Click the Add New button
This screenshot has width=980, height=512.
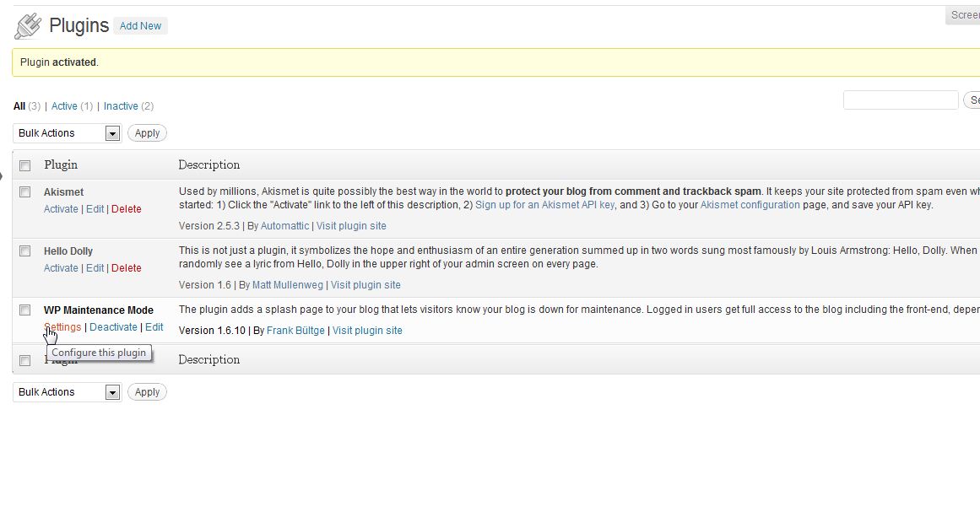pos(140,26)
